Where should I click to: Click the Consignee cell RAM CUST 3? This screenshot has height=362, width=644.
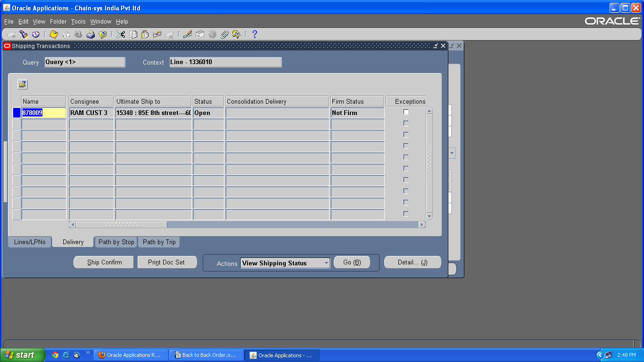pos(91,113)
